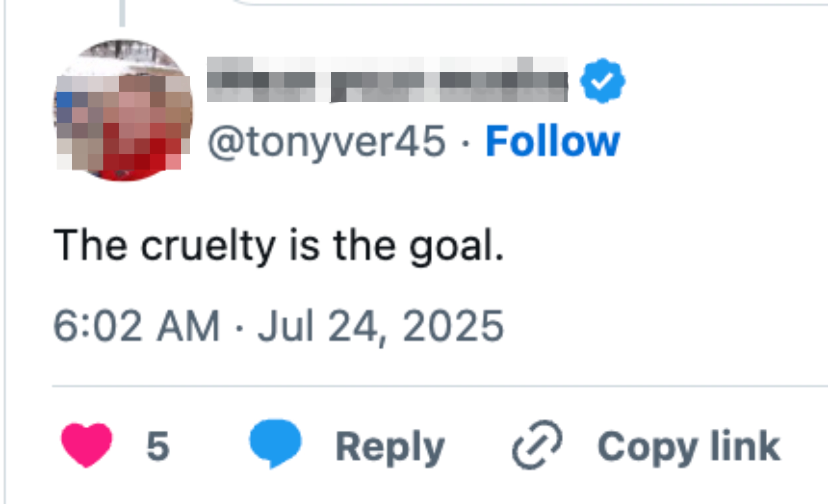Image resolution: width=828 pixels, height=504 pixels.
Task: Click the blue verified checkmark badge
Action: tap(603, 81)
